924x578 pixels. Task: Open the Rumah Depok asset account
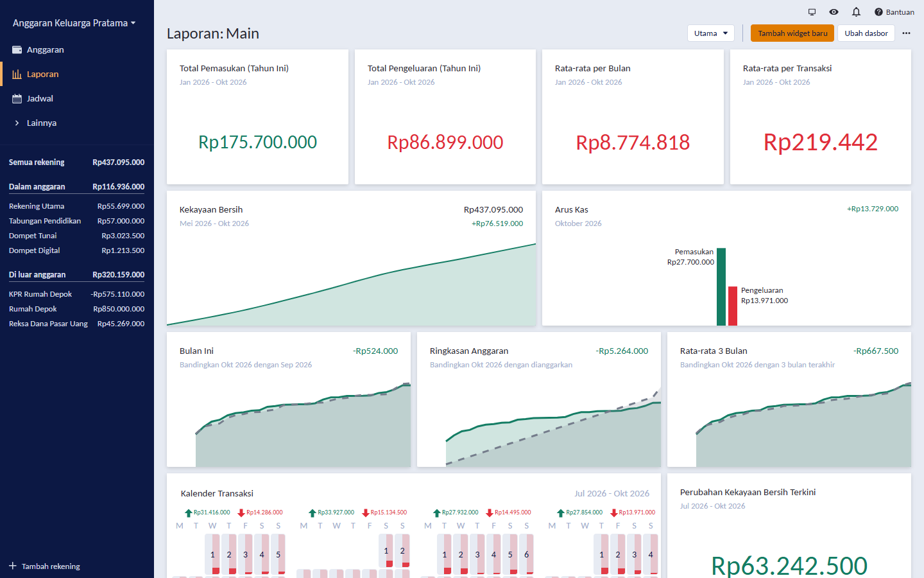[x=77, y=309]
